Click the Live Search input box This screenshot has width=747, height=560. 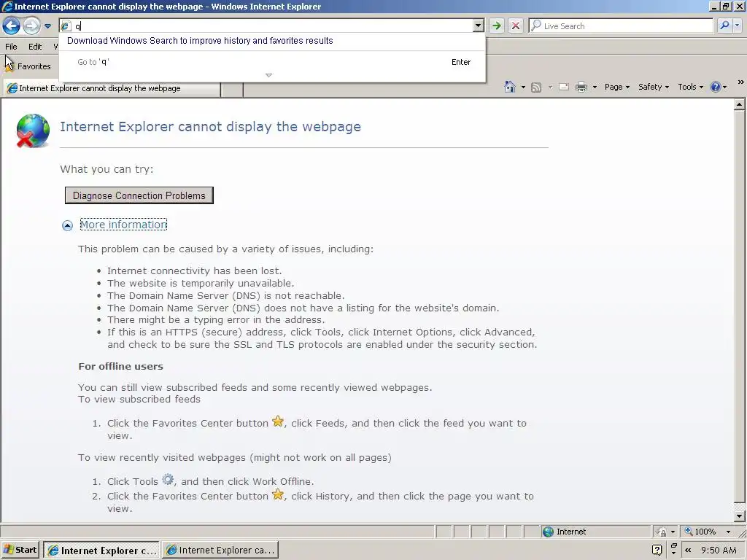(621, 26)
